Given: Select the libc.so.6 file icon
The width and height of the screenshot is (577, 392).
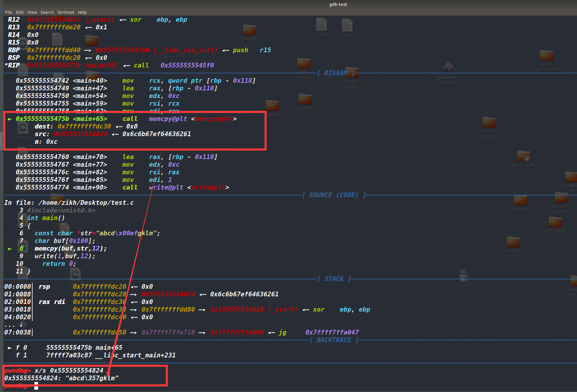Looking at the screenshot, I should pyautogui.click(x=347, y=28).
